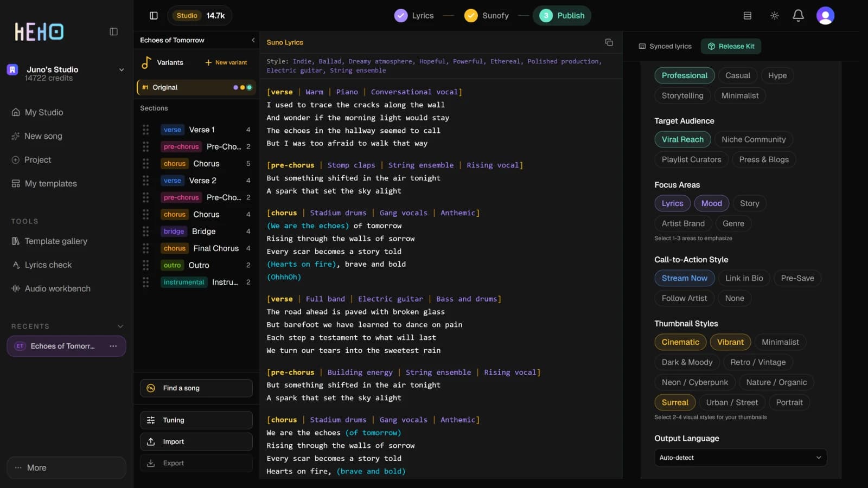Grab the drag handle for Verse 1
Screen dimensions: 868x488
(146, 130)
